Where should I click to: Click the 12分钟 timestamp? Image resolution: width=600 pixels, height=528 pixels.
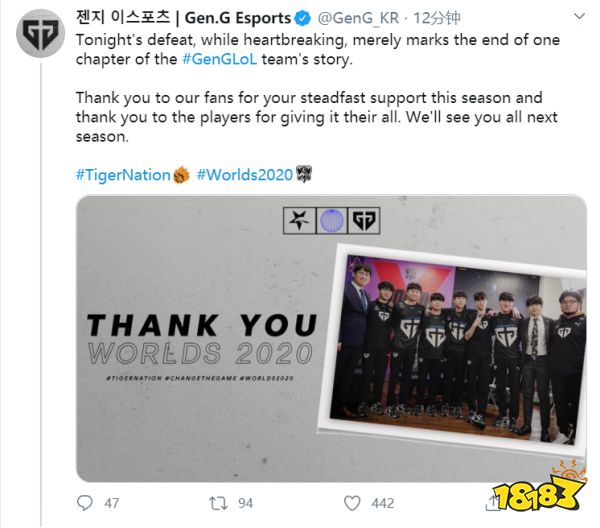(x=437, y=18)
